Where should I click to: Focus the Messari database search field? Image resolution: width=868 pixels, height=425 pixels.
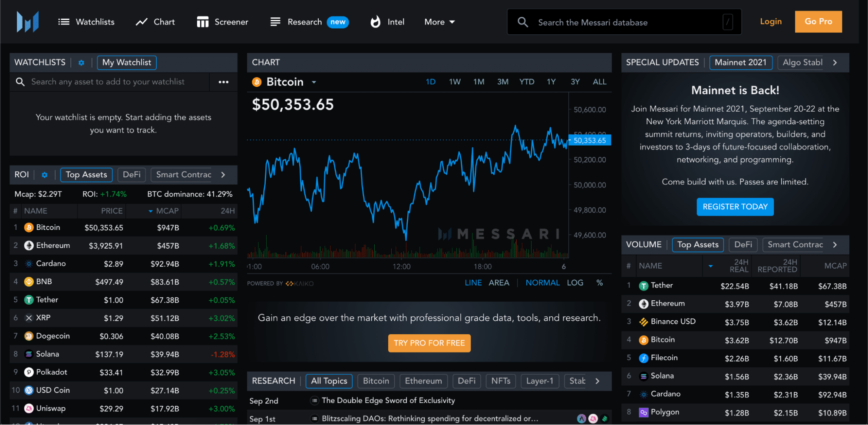pos(624,22)
